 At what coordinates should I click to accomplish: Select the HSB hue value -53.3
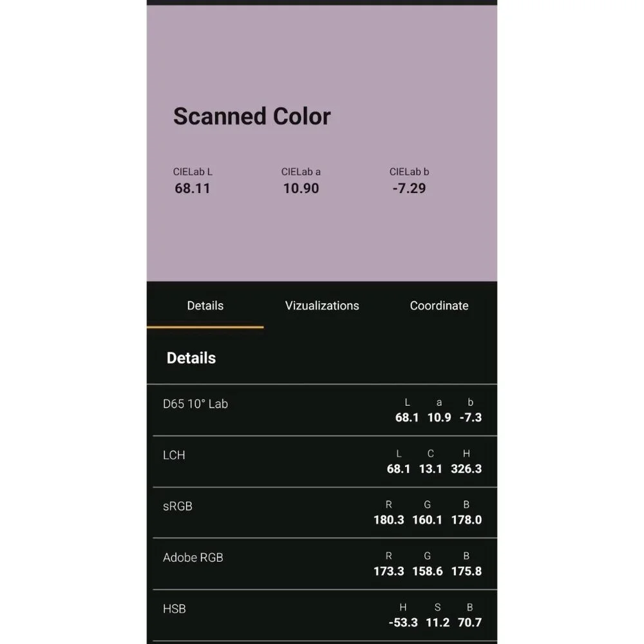[x=403, y=623]
